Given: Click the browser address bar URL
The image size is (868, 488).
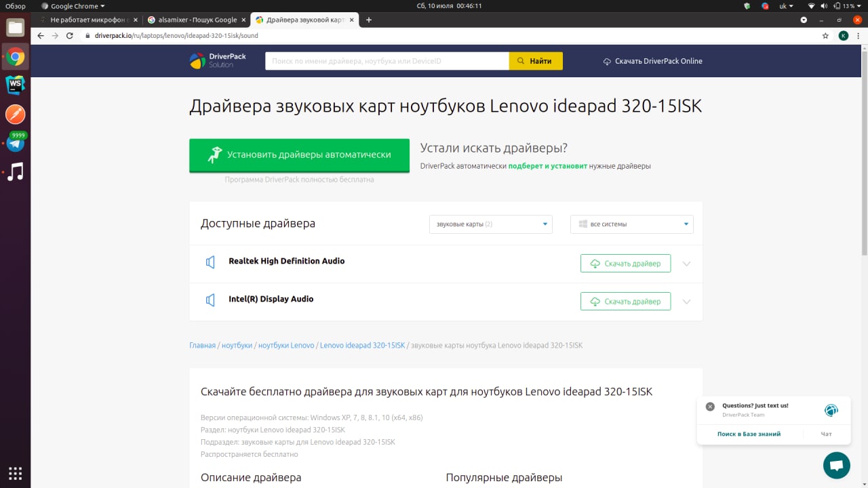Looking at the screenshot, I should (176, 35).
